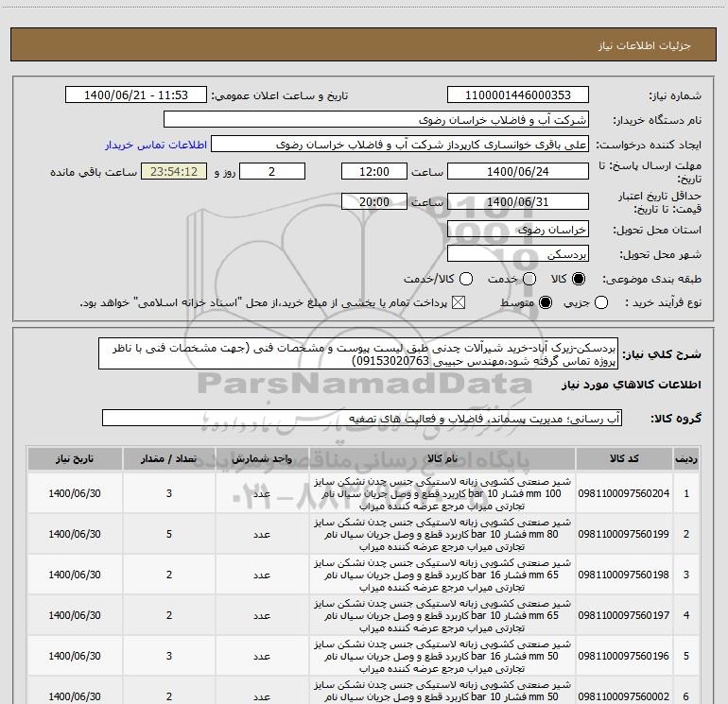728x704 pixels.
Task: Click the need number field 1100001446000353
Action: (518, 95)
